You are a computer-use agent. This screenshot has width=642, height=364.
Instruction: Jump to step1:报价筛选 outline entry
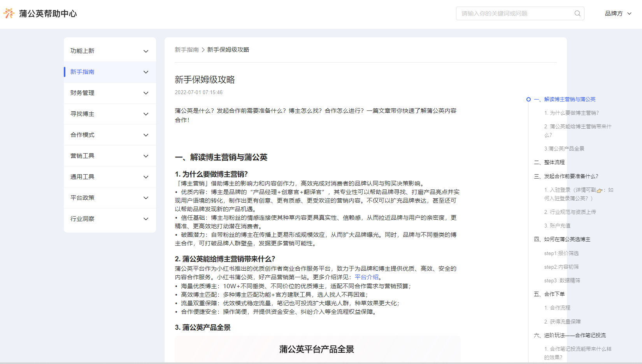coord(561,254)
